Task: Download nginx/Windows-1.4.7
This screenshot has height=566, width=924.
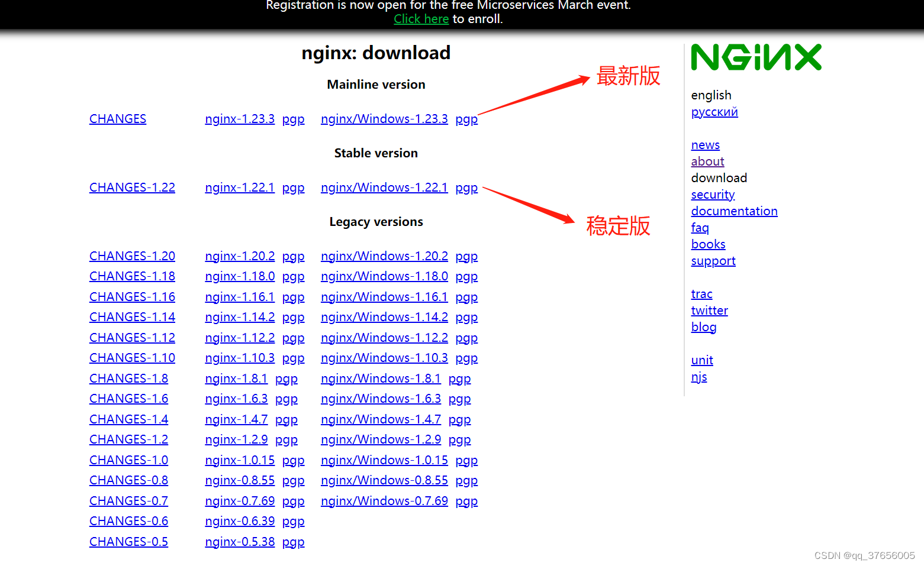Action: (381, 419)
